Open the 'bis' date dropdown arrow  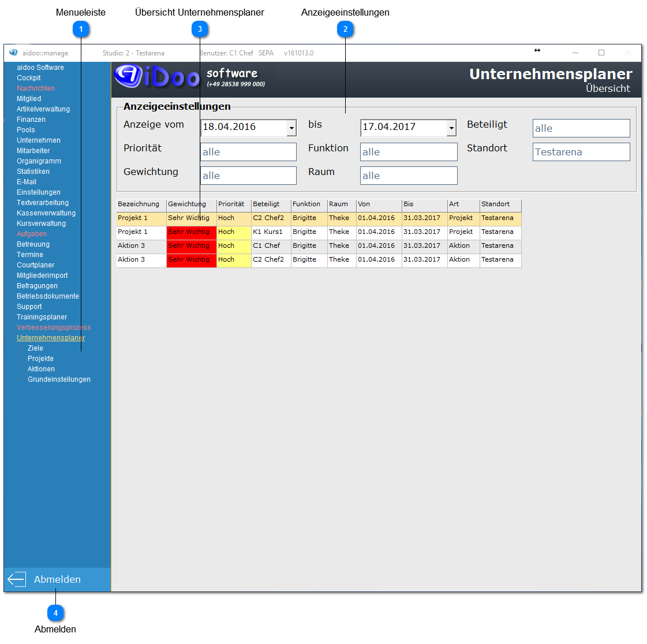451,128
